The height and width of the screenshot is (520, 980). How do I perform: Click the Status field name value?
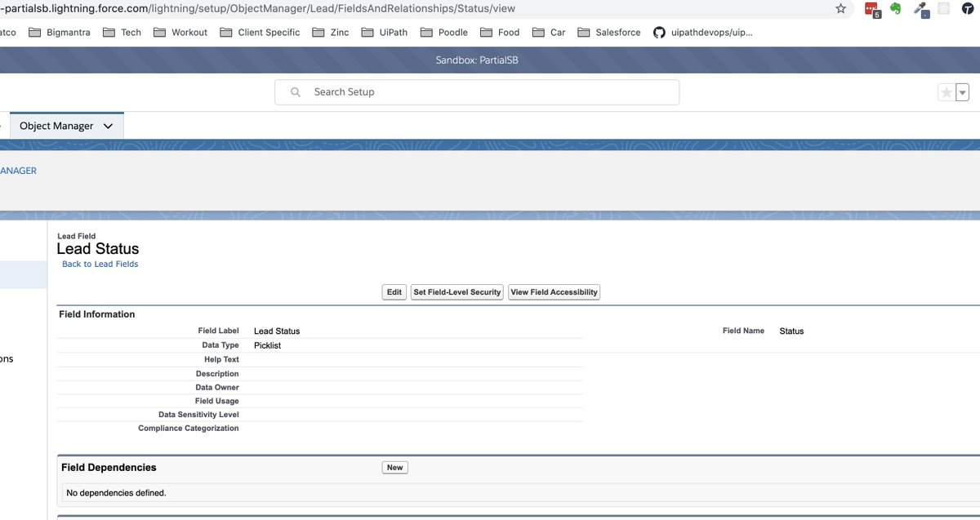click(791, 331)
